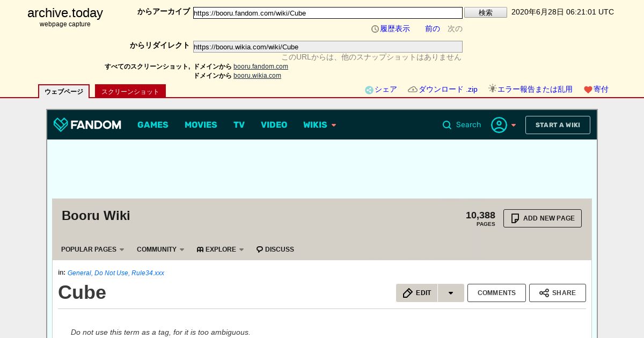644x338 pixels.
Task: Click the Search text in header
Action: coord(469,125)
